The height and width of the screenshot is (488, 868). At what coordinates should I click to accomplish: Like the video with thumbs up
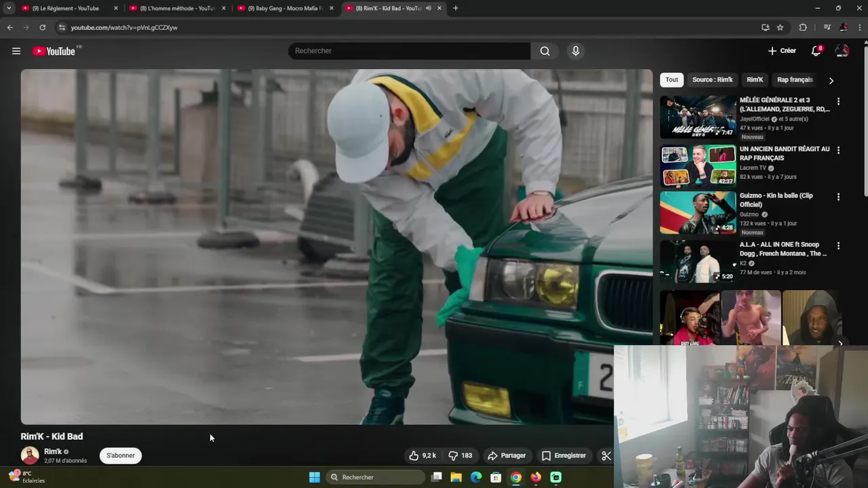[422, 455]
